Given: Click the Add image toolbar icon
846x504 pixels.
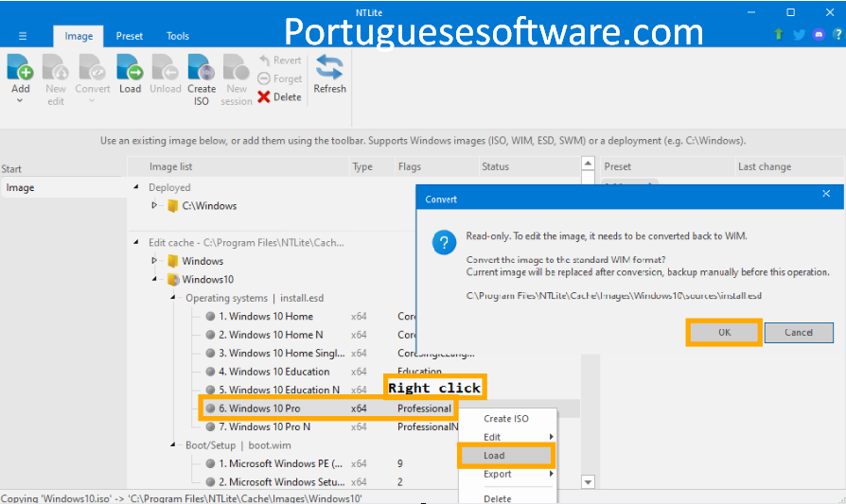Looking at the screenshot, I should pyautogui.click(x=21, y=69).
